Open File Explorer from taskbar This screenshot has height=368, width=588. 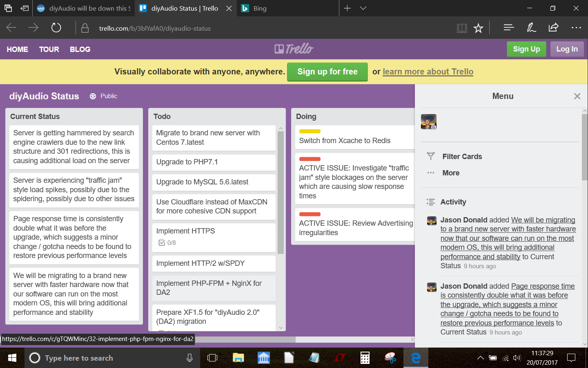point(238,358)
